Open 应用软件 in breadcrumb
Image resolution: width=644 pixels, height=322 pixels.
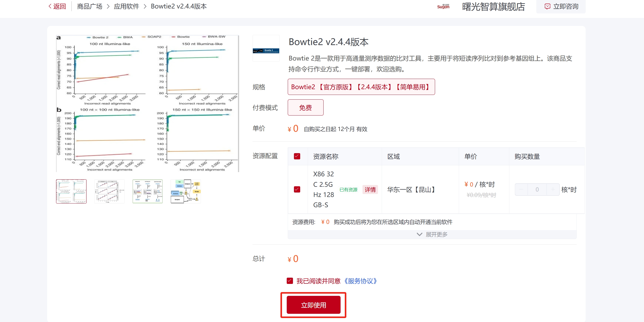pos(126,6)
